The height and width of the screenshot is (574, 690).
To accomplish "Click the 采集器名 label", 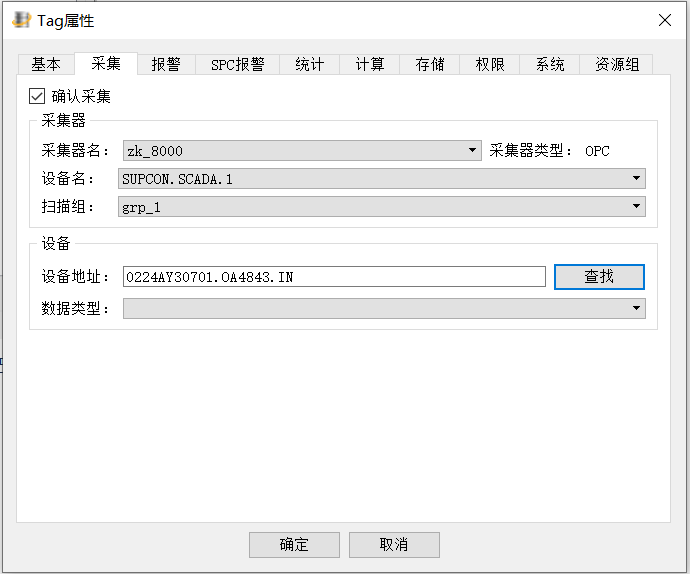I will [74, 151].
